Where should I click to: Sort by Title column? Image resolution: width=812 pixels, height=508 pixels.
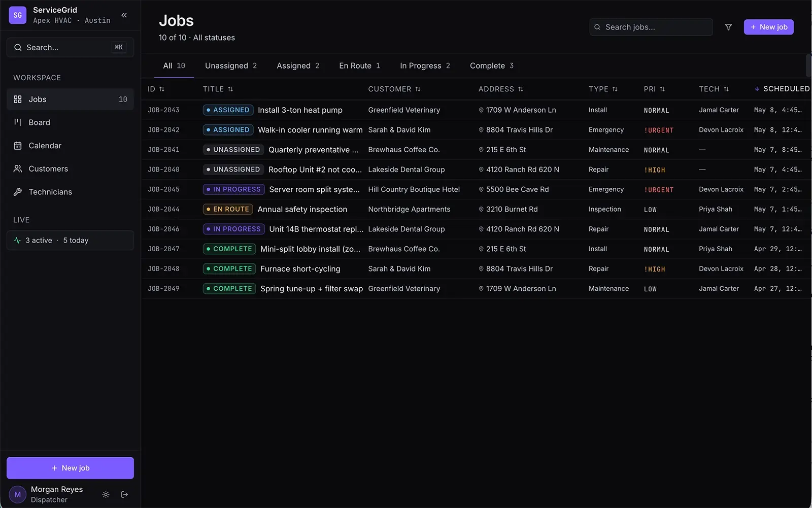pyautogui.click(x=218, y=89)
